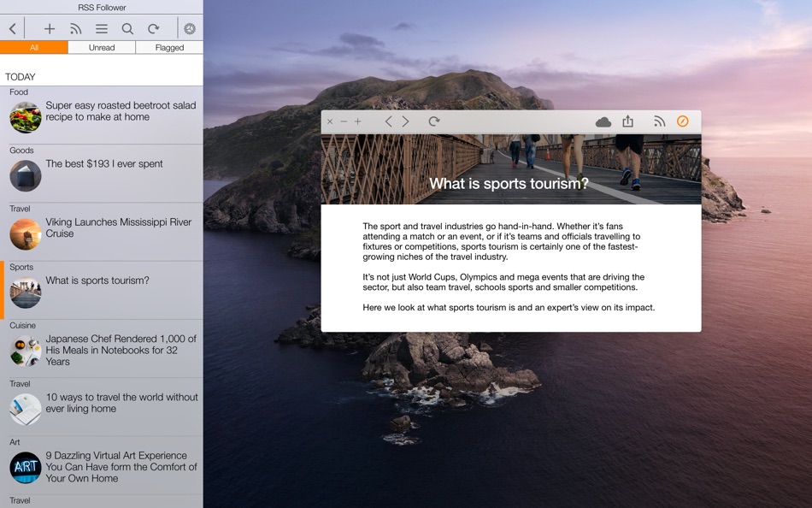Click the Food category label
812x508 pixels.
coord(19,92)
